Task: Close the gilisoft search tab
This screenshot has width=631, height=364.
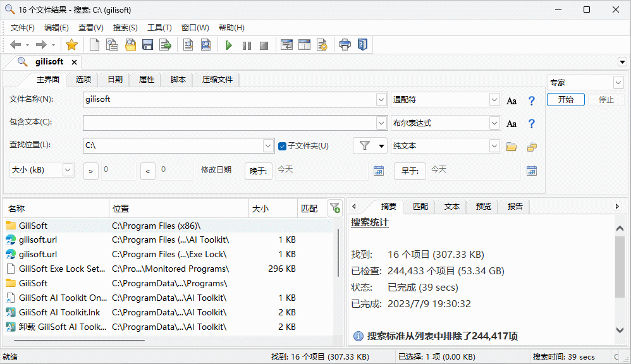Action: pos(74,63)
